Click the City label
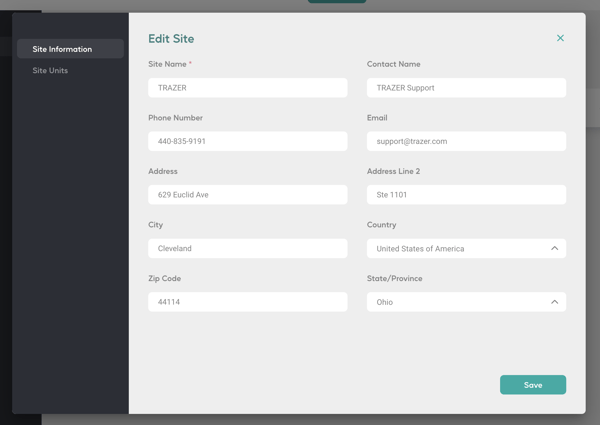 (155, 225)
